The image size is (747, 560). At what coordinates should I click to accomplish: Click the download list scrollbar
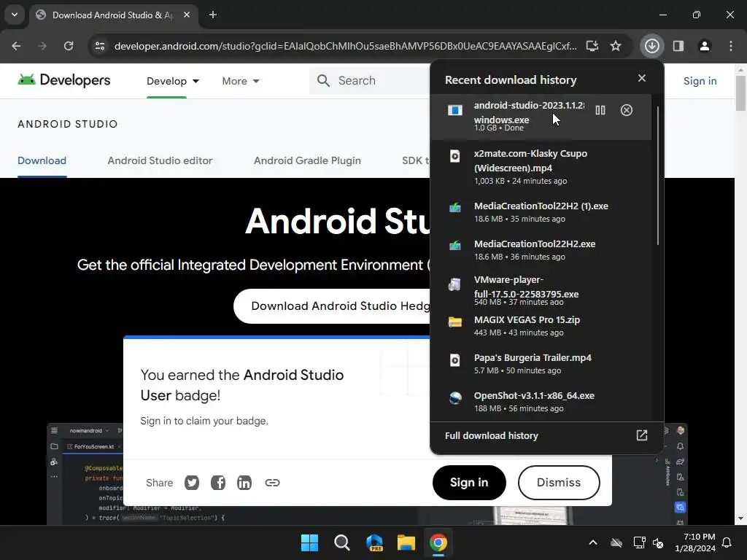click(658, 176)
